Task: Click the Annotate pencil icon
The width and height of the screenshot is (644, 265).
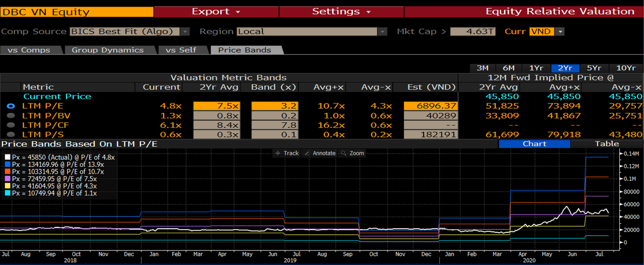Action: click(x=307, y=153)
